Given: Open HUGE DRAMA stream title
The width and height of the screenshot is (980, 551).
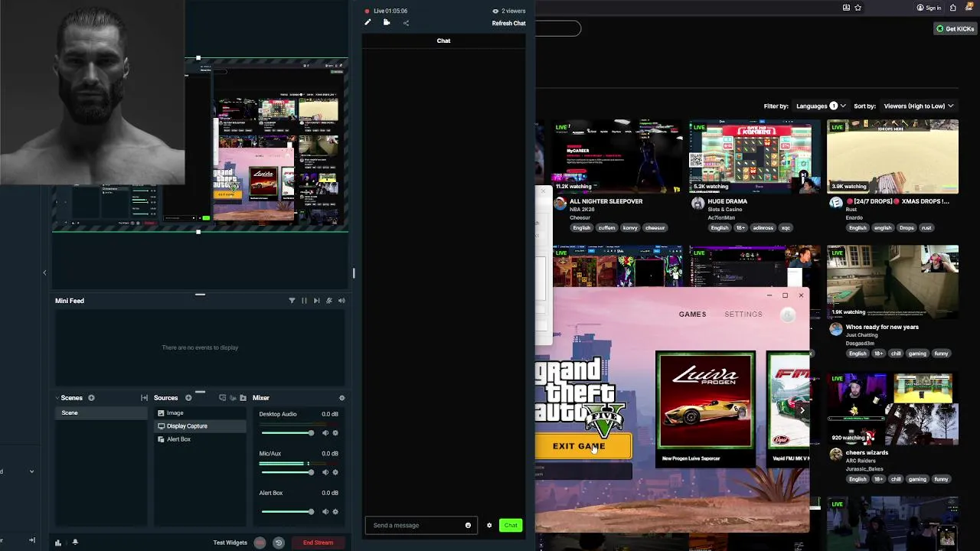Looking at the screenshot, I should 727,201.
